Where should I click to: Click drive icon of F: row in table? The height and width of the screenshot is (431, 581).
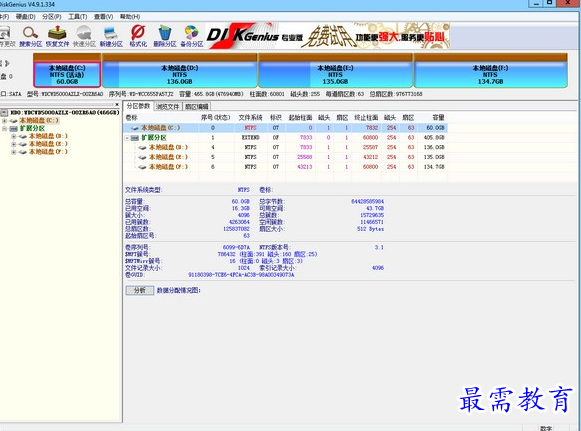click(142, 167)
